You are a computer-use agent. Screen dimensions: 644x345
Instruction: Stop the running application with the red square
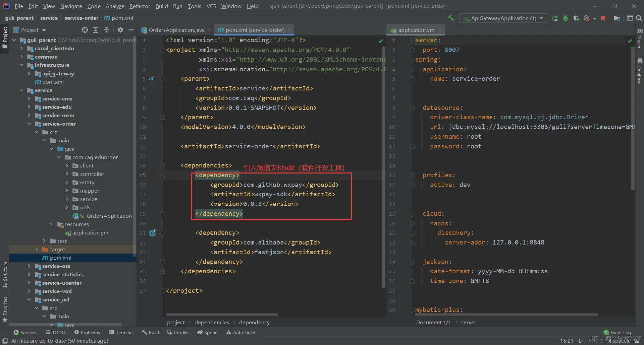[x=603, y=18]
